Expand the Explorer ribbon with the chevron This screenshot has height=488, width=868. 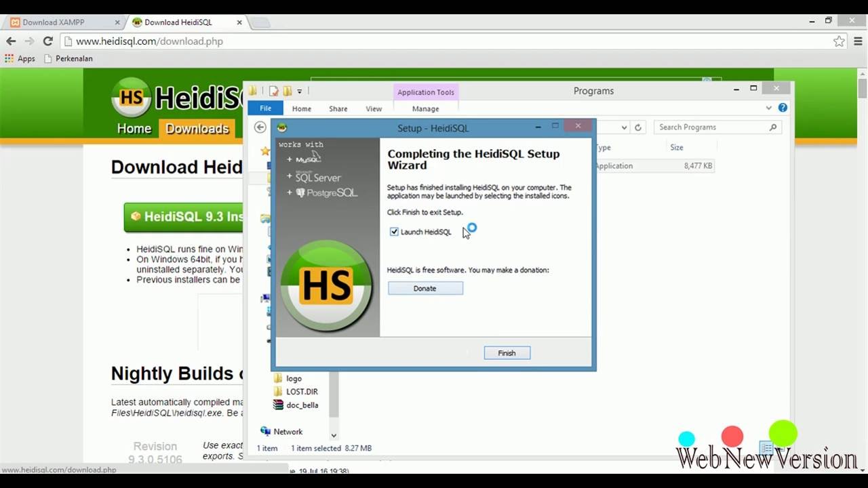tap(768, 108)
